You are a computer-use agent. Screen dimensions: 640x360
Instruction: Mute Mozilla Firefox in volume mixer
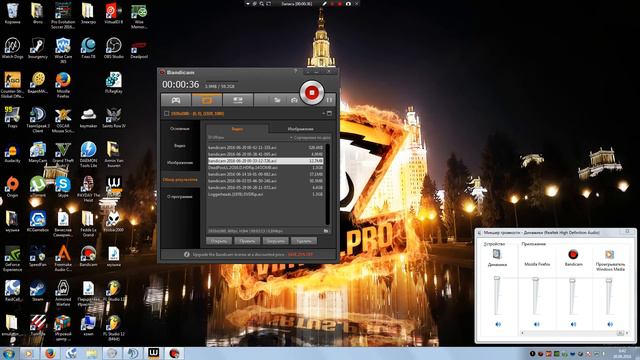(x=537, y=324)
